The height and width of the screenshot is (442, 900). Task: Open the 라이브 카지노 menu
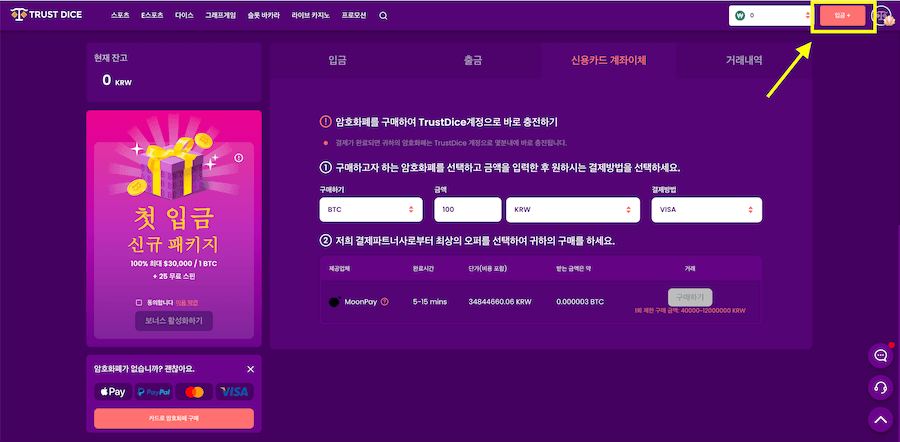coord(311,16)
